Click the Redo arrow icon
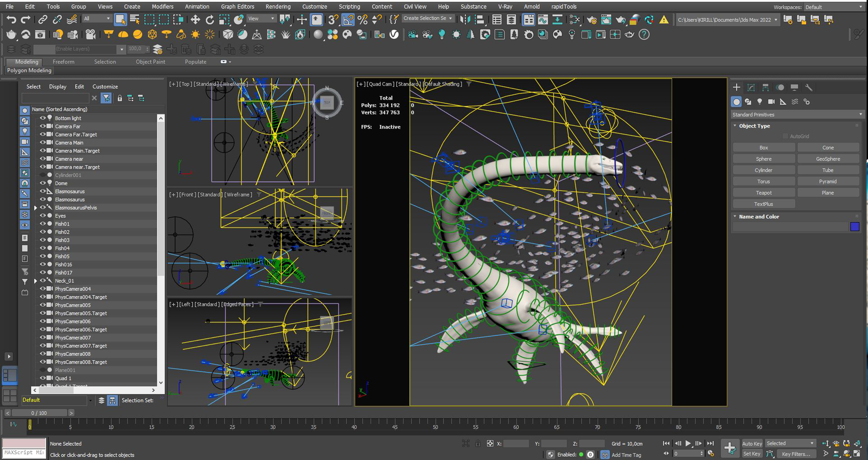 [26, 20]
